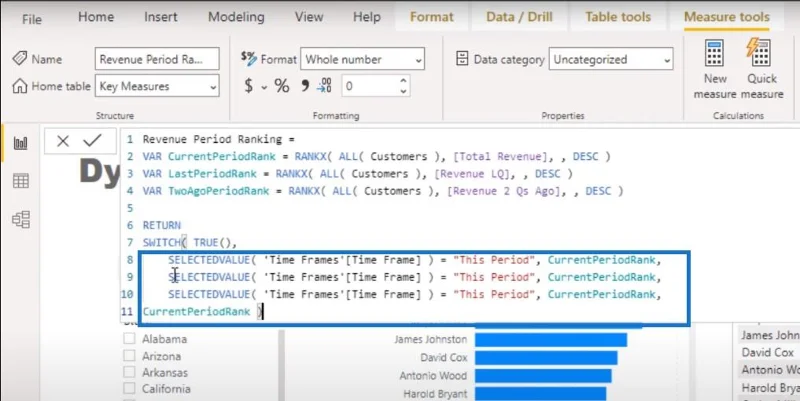The width and height of the screenshot is (800, 401).
Task: Click the Data category icon
Action: pos(462,59)
